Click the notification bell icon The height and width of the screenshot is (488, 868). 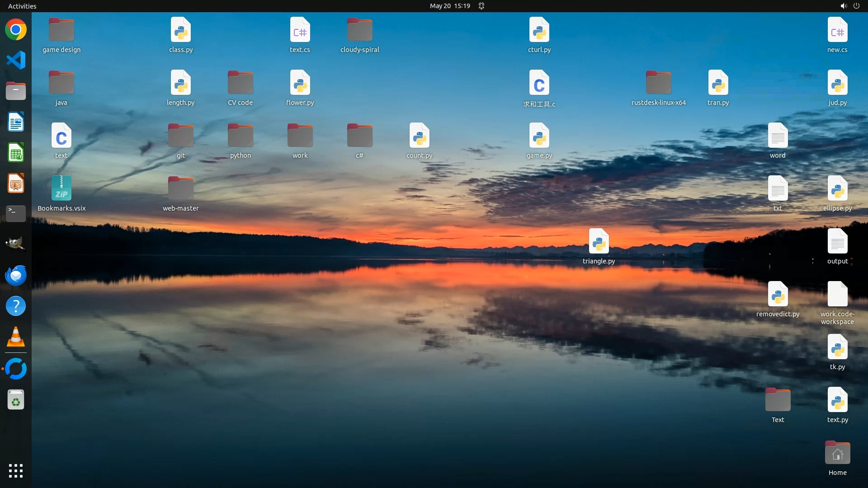[481, 6]
